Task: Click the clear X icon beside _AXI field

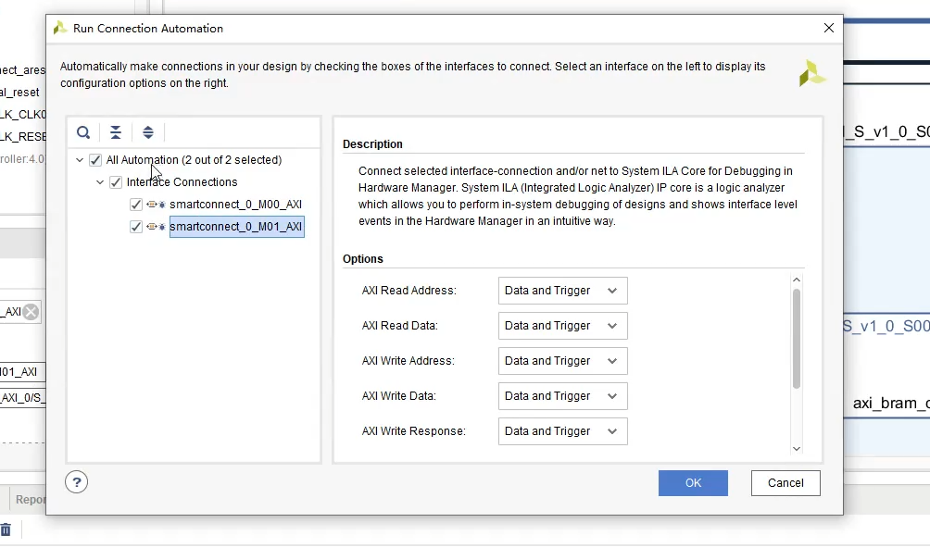Action: (31, 312)
